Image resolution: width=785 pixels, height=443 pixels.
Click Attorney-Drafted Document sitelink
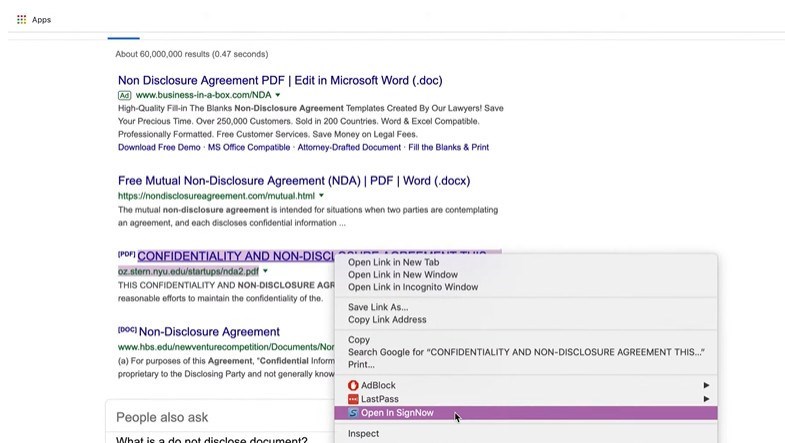[349, 148]
